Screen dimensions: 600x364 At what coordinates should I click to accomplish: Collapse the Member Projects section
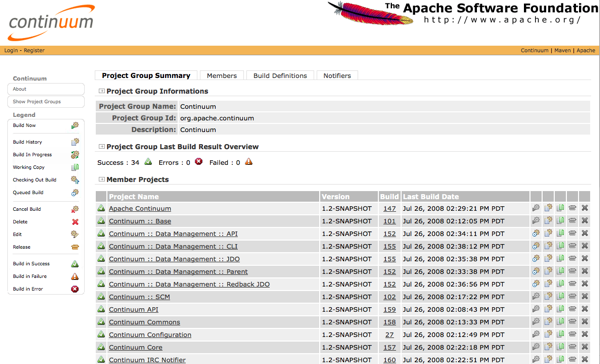point(101,179)
